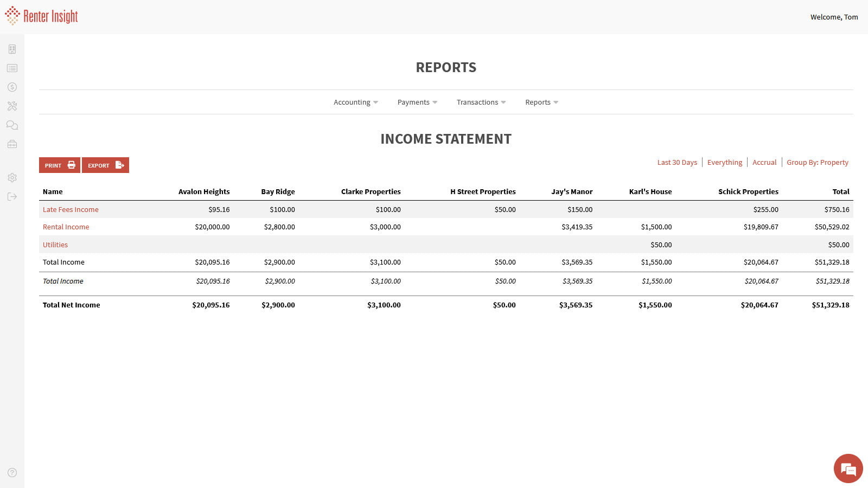
Task: Click the Karl's House column header
Action: 650,192
